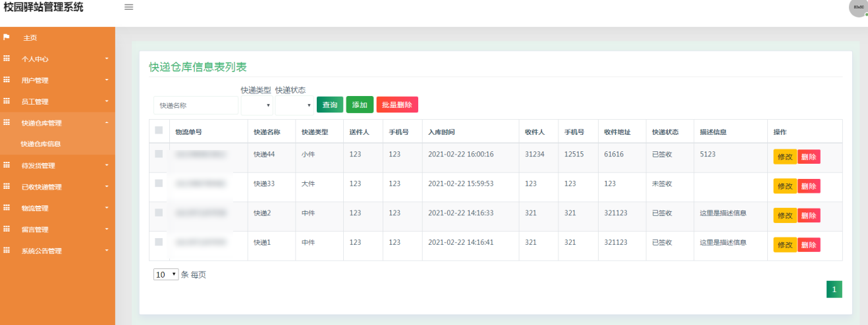Click the flag icon beside 主页

pos(7,37)
